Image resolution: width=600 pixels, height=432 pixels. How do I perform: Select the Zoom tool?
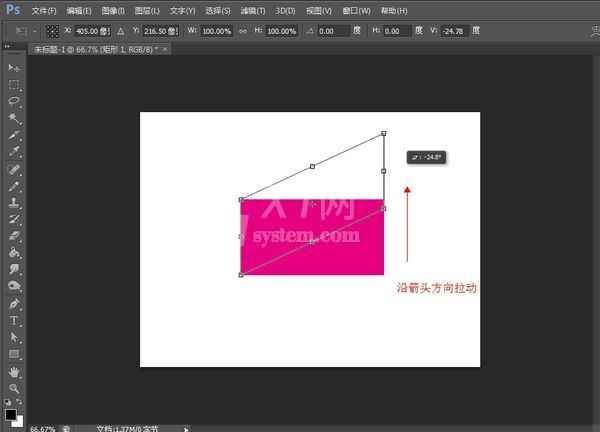[x=14, y=388]
